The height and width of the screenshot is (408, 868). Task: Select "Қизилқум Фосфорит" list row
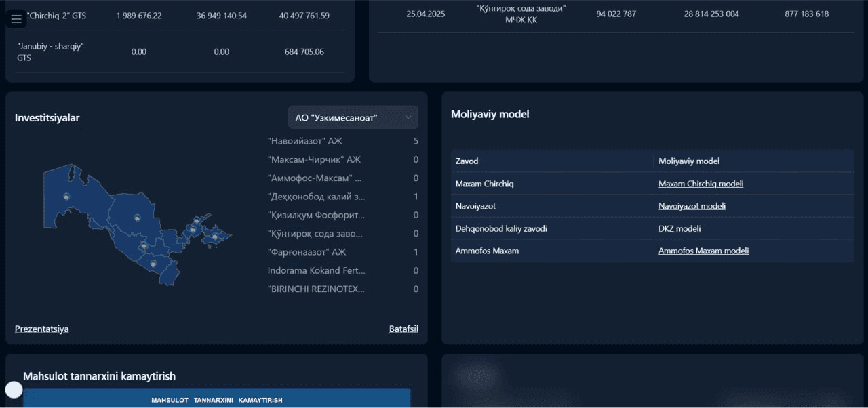tap(343, 215)
